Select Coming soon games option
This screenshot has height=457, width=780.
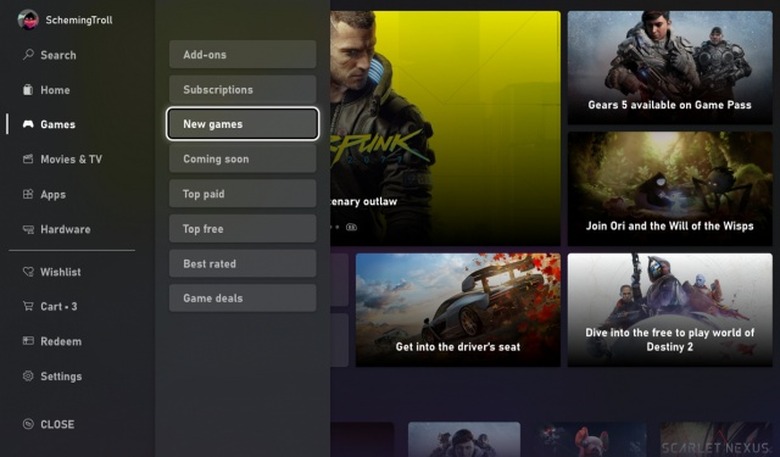click(242, 159)
